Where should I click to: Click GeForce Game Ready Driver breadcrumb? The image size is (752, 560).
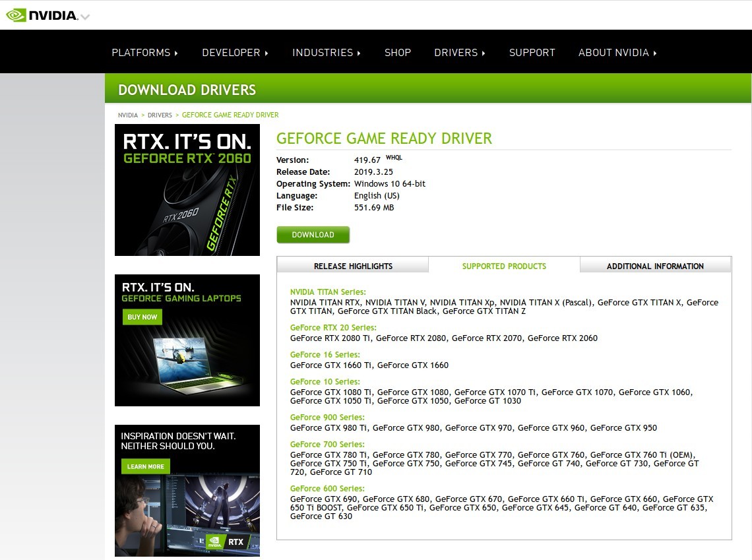[230, 115]
